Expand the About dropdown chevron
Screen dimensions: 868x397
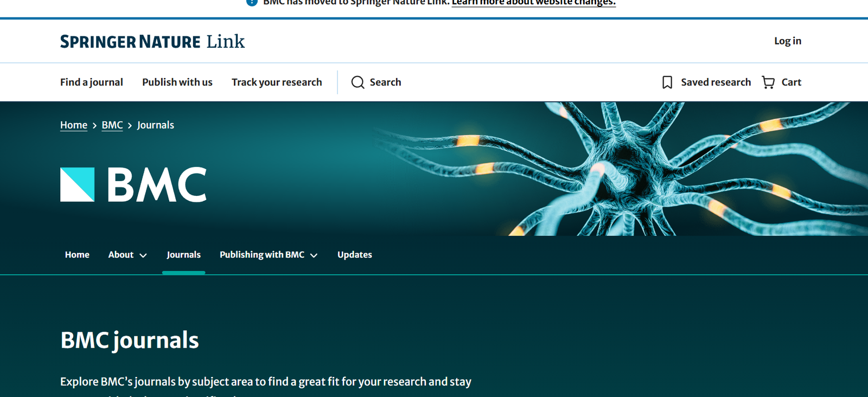[143, 255]
